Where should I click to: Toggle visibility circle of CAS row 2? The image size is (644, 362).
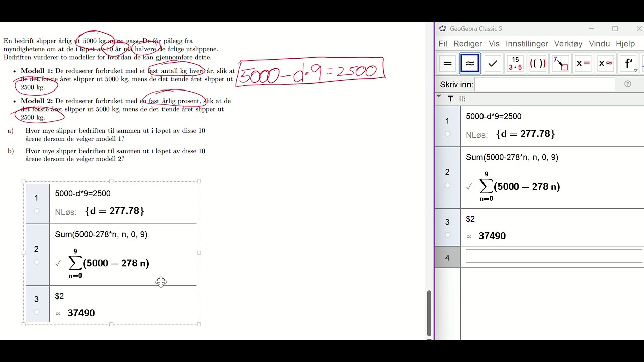click(447, 186)
